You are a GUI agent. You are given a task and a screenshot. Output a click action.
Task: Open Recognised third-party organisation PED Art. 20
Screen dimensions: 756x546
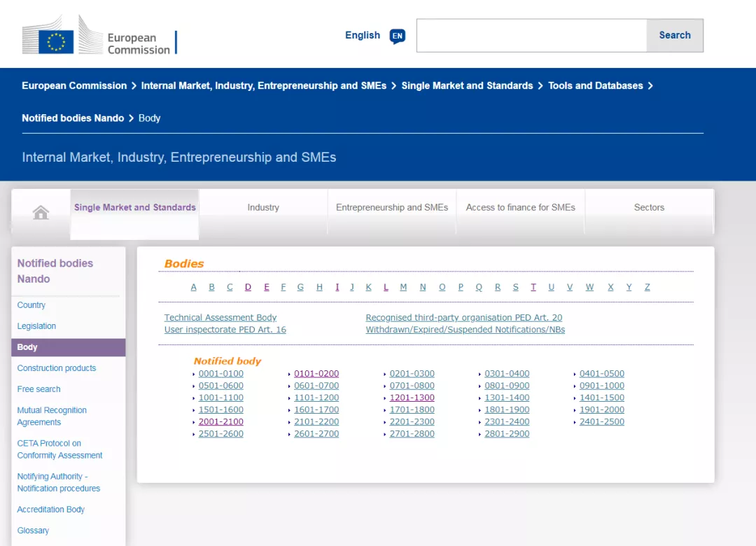(464, 317)
